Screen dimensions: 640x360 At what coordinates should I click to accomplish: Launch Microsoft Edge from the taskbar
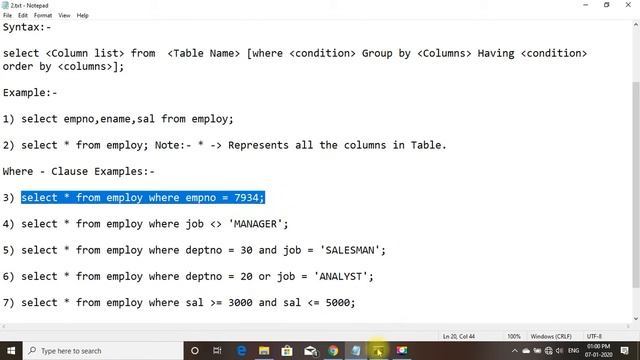coord(241,351)
